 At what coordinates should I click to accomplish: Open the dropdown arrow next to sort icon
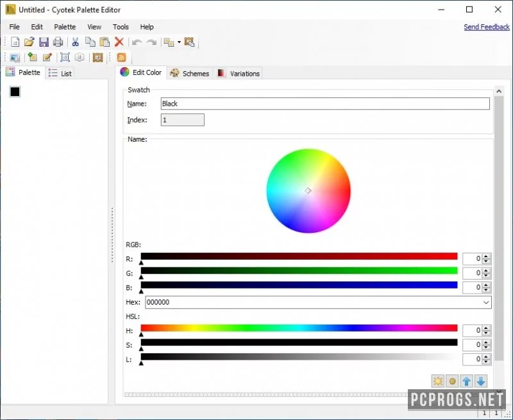(179, 42)
